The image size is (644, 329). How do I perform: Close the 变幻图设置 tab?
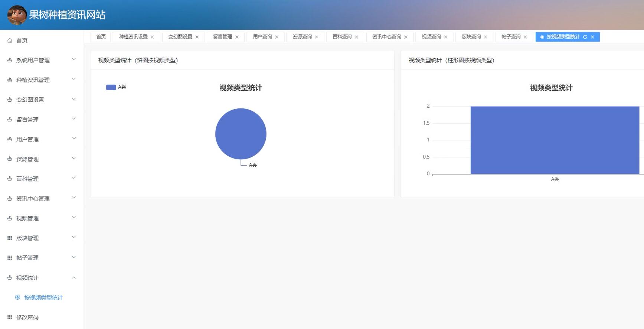click(197, 37)
